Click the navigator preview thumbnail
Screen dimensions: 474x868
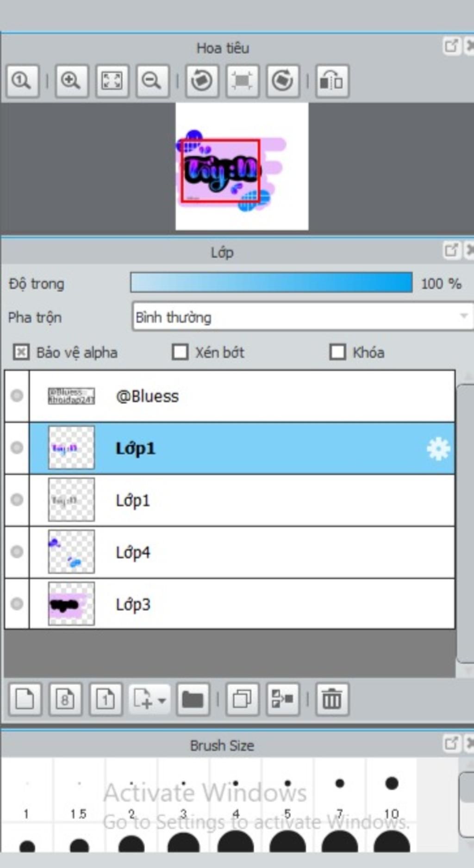click(x=242, y=167)
